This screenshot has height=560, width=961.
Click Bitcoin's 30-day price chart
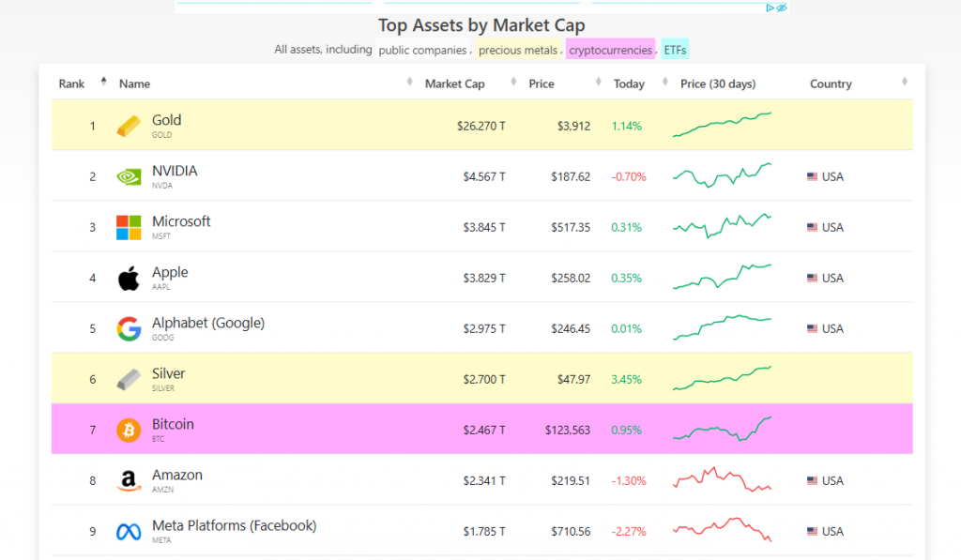pyautogui.click(x=722, y=430)
